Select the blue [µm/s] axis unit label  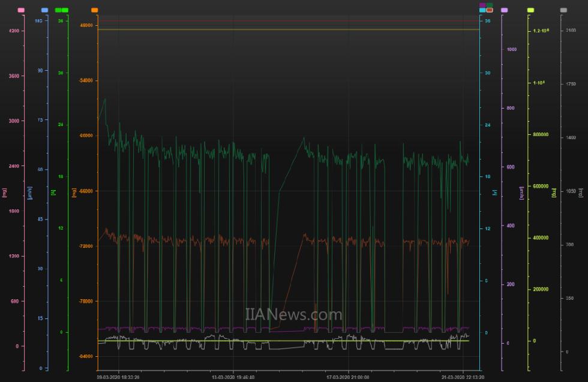coord(29,192)
